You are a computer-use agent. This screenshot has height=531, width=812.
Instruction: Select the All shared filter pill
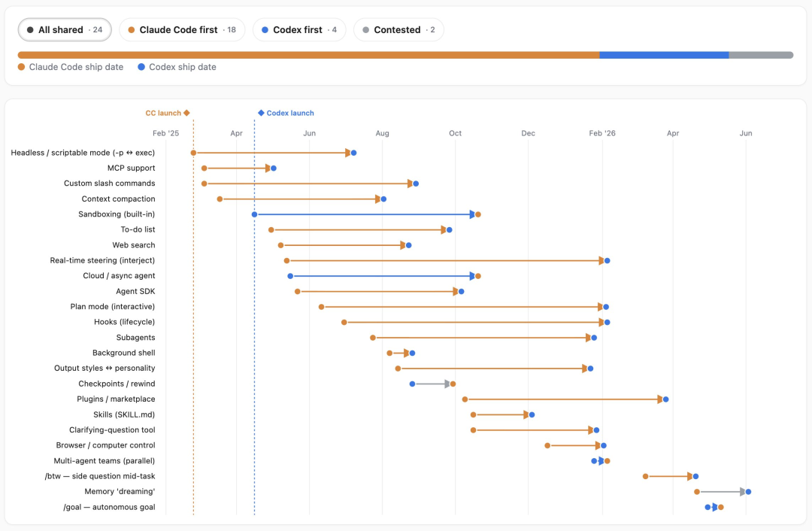(x=65, y=30)
